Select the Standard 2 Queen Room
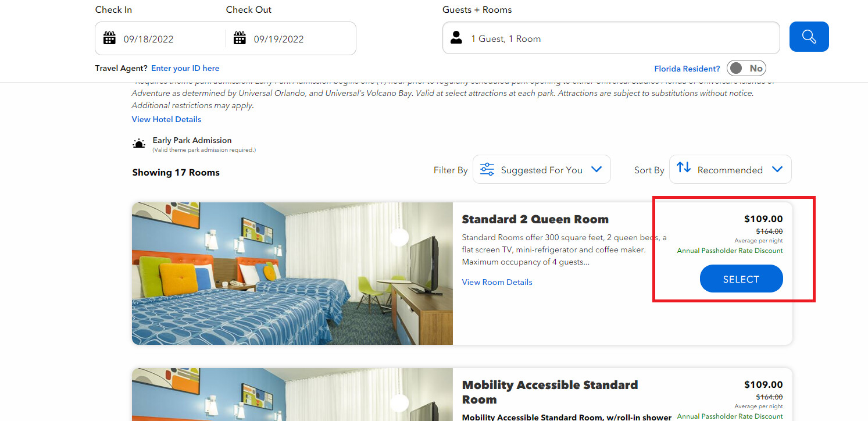The height and width of the screenshot is (421, 868). tap(741, 279)
